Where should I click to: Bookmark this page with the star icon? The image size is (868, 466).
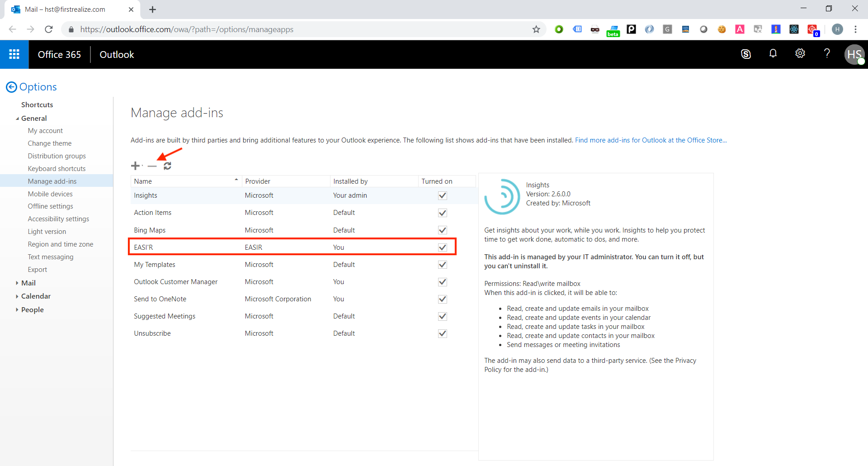point(536,29)
